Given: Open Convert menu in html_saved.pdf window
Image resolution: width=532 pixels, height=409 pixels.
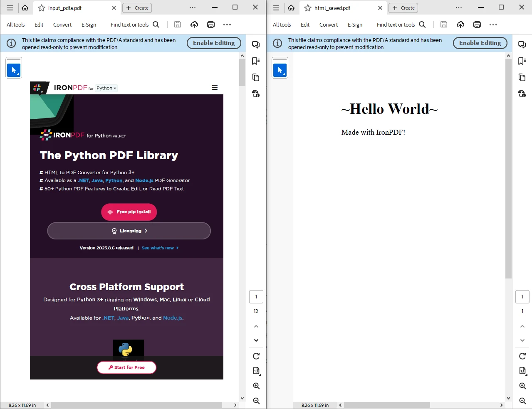Looking at the screenshot, I should 329,25.
